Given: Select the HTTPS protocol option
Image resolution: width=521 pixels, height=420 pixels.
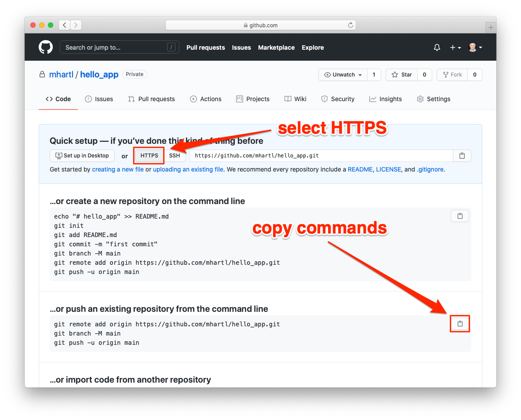Looking at the screenshot, I should tap(149, 156).
